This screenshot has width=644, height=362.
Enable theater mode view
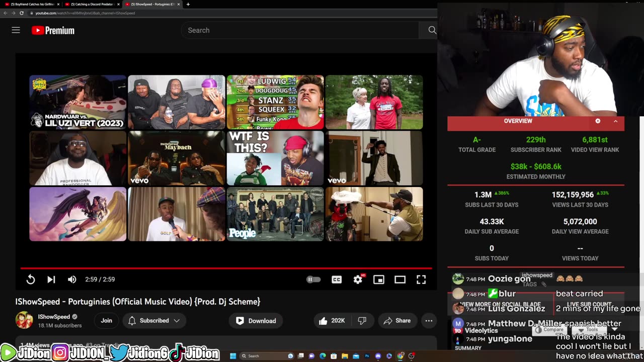400,280
